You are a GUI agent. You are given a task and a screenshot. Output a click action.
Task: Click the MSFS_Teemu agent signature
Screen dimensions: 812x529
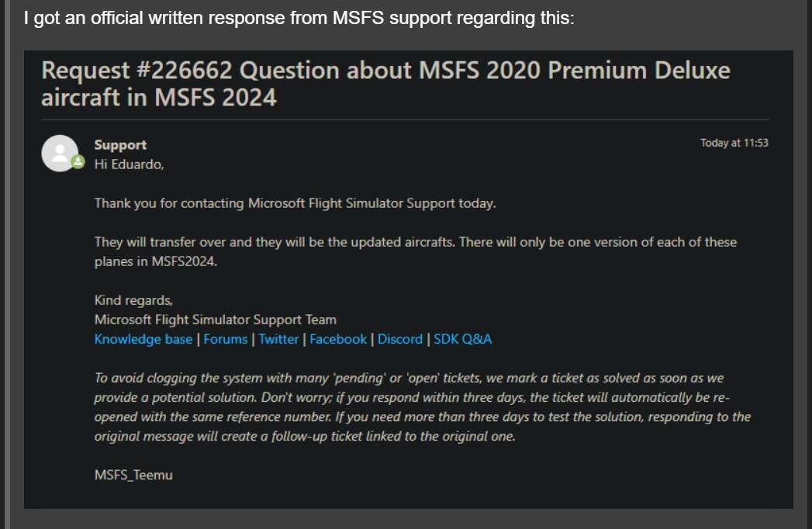[133, 475]
